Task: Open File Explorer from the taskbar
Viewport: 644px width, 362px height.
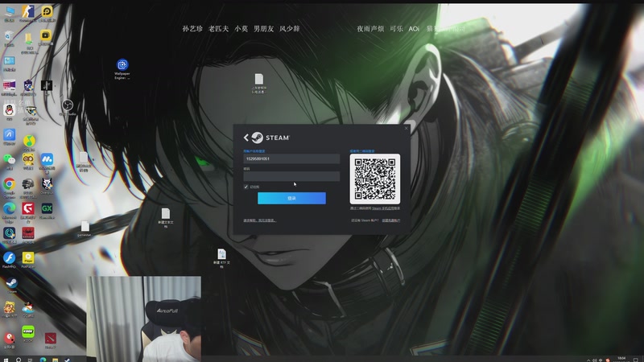Action: click(55, 360)
